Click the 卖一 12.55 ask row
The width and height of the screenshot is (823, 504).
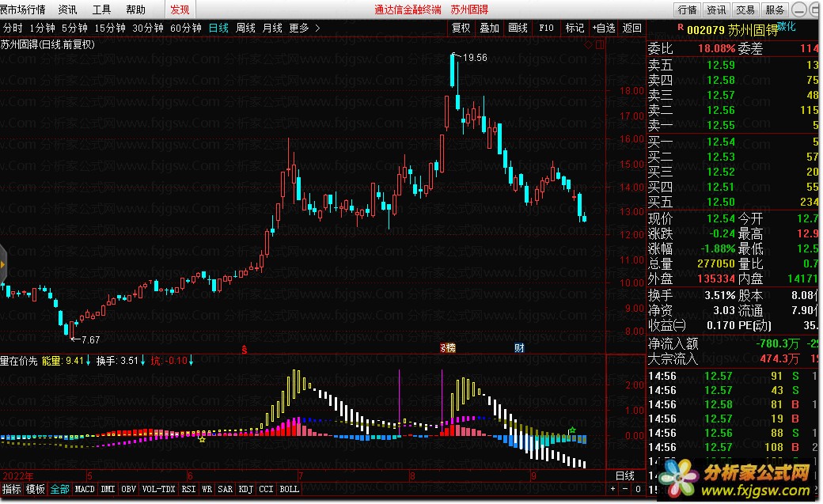[733, 125]
